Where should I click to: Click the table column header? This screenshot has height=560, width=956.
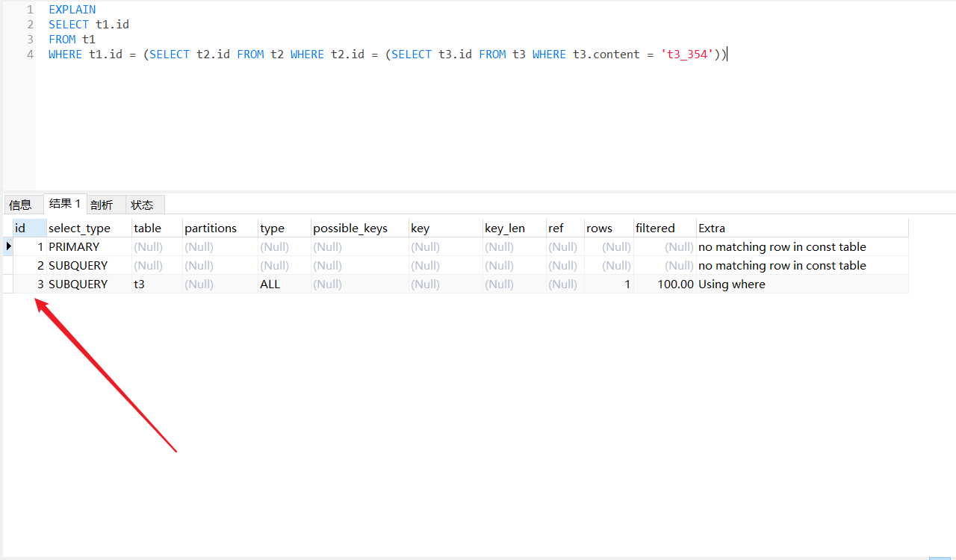146,228
